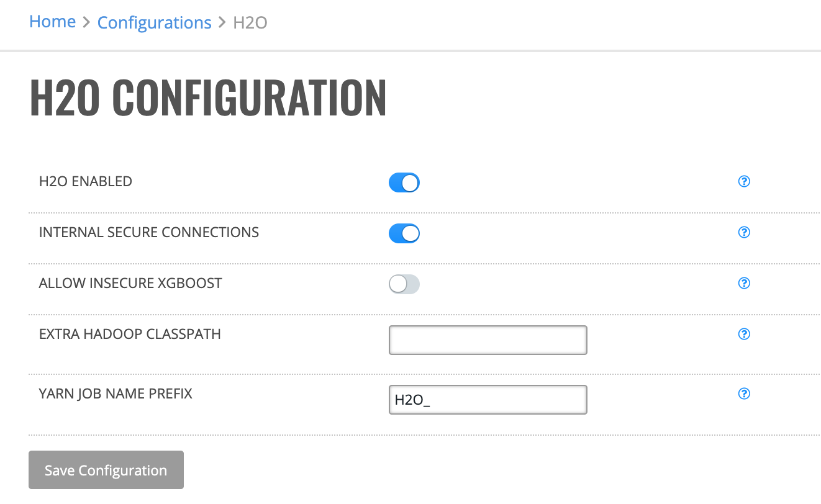Screen dimensions: 821x504
Task: Enable the Allow Insecure XGBoost toggle
Action: (404, 284)
